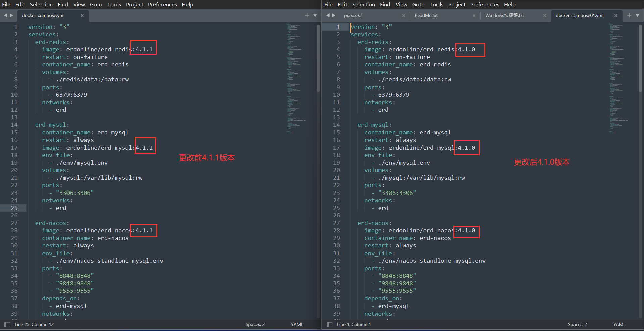Image resolution: width=644 pixels, height=331 pixels.
Task: Click the new tab plus icon in left window
Action: (x=306, y=15)
